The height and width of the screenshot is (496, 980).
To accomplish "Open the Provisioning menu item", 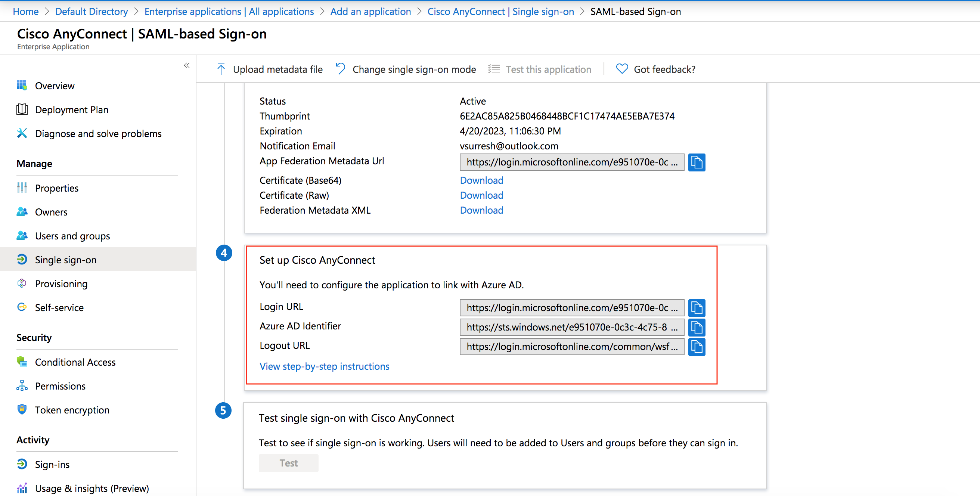I will (x=61, y=284).
